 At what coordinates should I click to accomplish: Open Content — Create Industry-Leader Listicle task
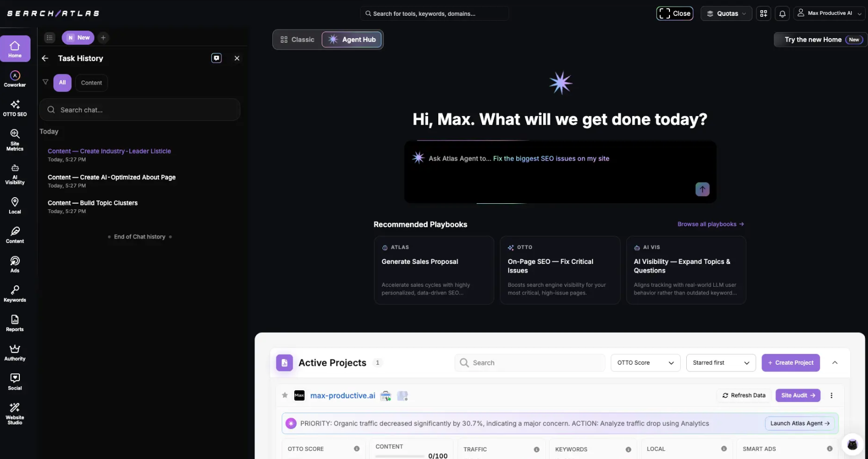click(x=109, y=151)
